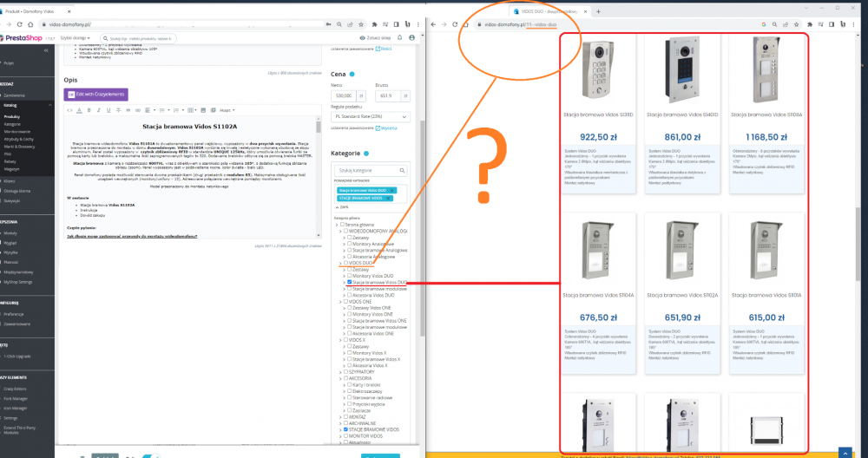868x458 pixels.
Task: Insert media in description editor
Action: point(214,110)
